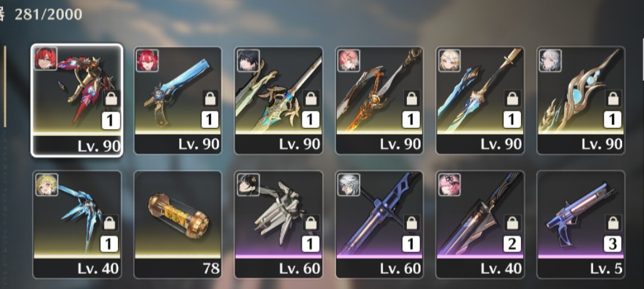
Task: Click the rank 2 badge on the Lv. 40 broadblade
Action: (512, 244)
